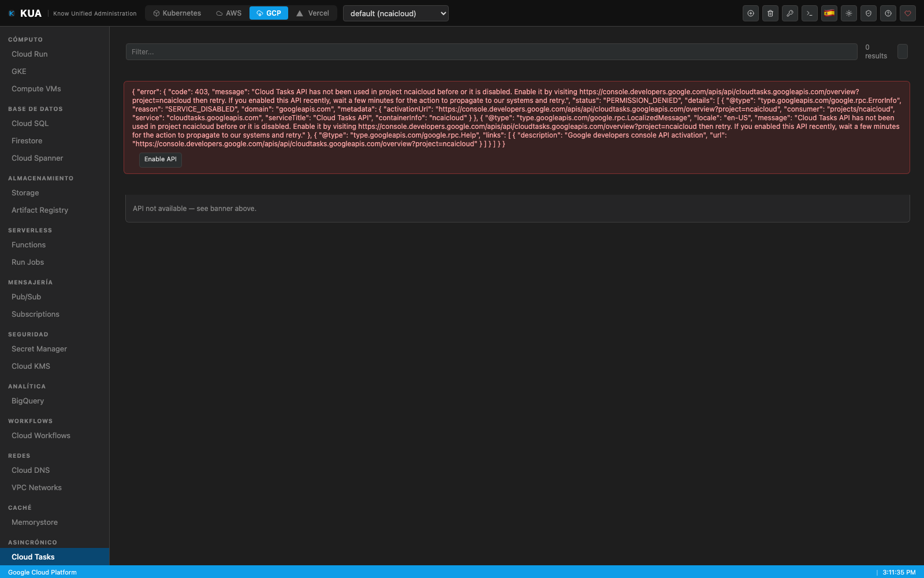Screen dimensions: 924x578
Task: Open the key credentials icon
Action: tap(790, 13)
